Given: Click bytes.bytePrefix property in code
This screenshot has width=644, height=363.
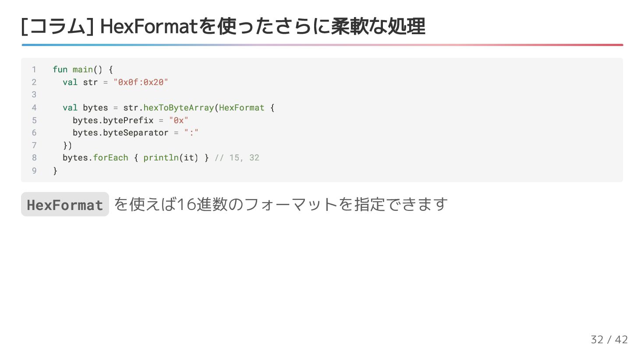Looking at the screenshot, I should 113,120.
